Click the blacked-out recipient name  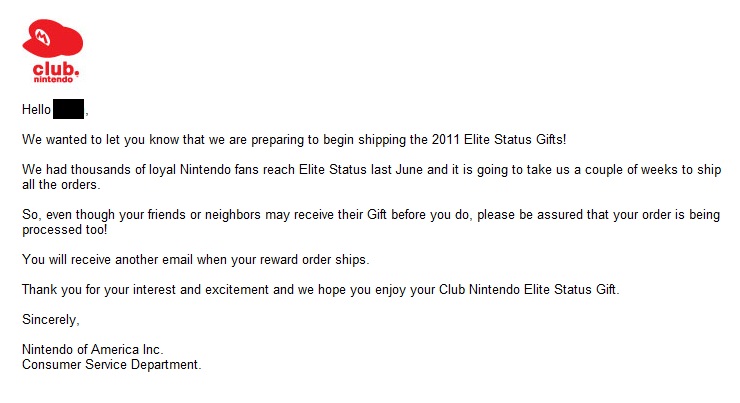[69, 109]
